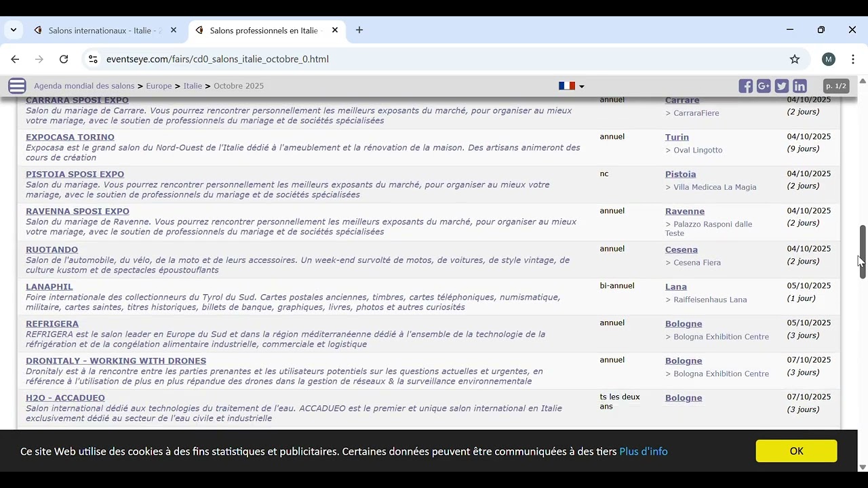Open CARRARA SPOSI EXPO link

[x=77, y=100]
